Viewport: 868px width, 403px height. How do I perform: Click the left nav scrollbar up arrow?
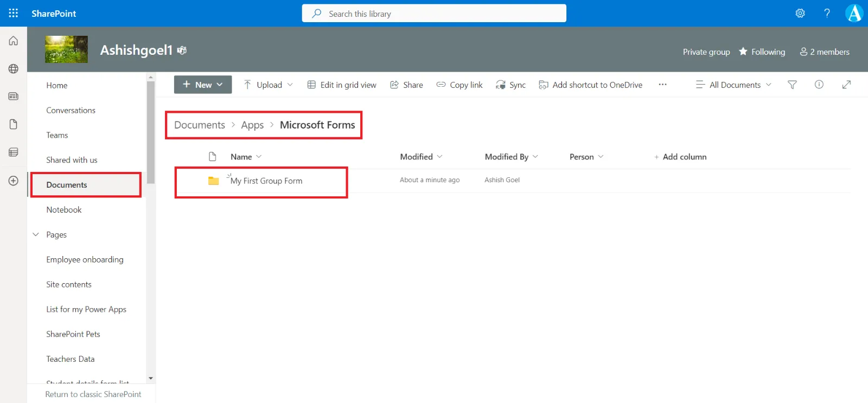(151, 78)
